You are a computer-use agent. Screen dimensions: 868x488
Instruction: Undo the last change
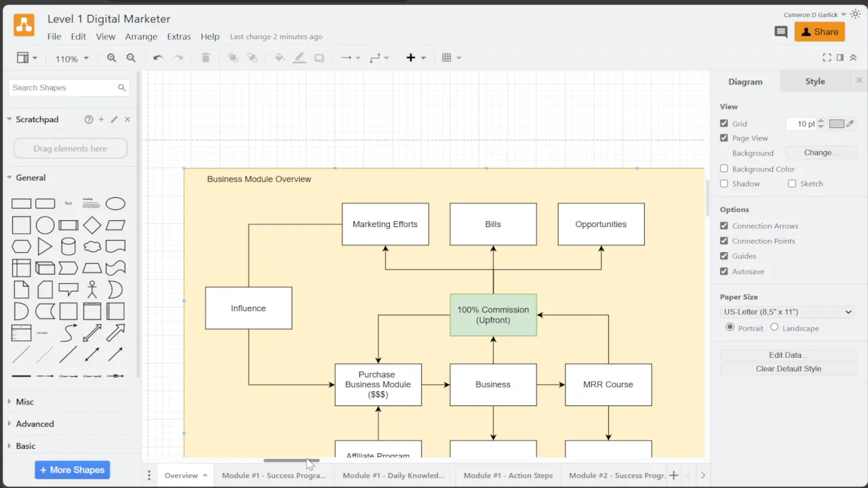(158, 58)
